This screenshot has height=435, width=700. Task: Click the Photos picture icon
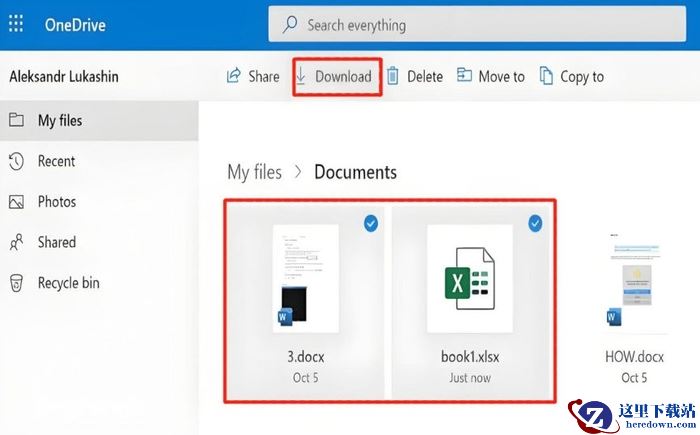pos(17,202)
